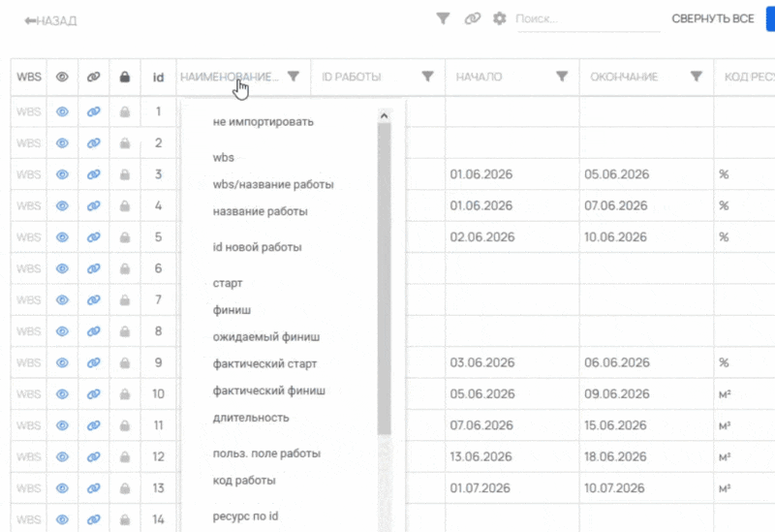The width and height of the screenshot is (775, 532).
Task: Toggle visibility eye for row 7
Action: (62, 300)
